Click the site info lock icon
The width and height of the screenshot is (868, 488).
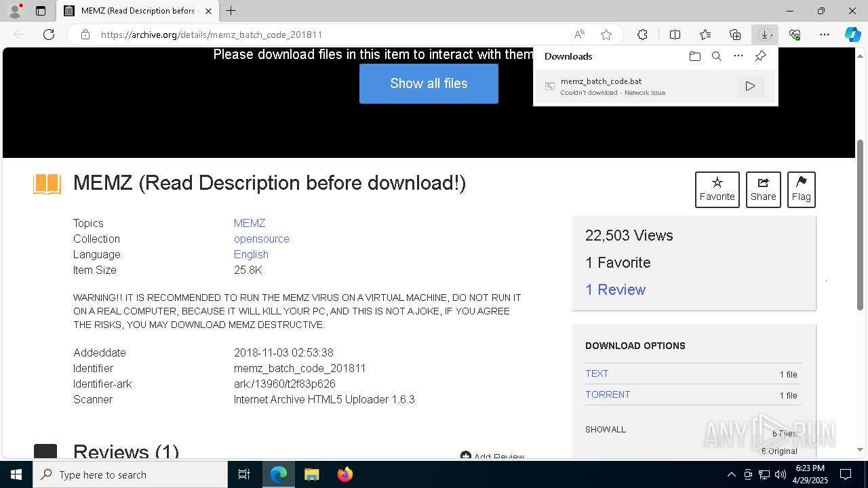(85, 35)
